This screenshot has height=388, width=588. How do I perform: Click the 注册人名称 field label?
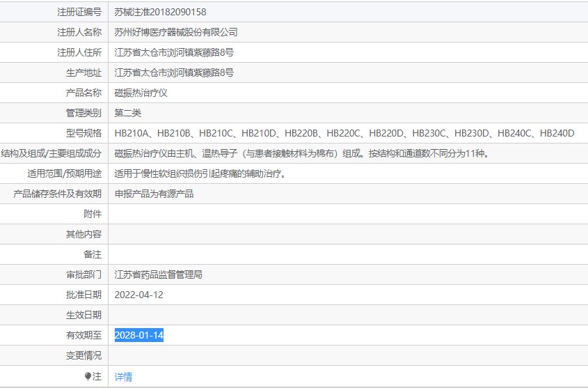(79, 32)
